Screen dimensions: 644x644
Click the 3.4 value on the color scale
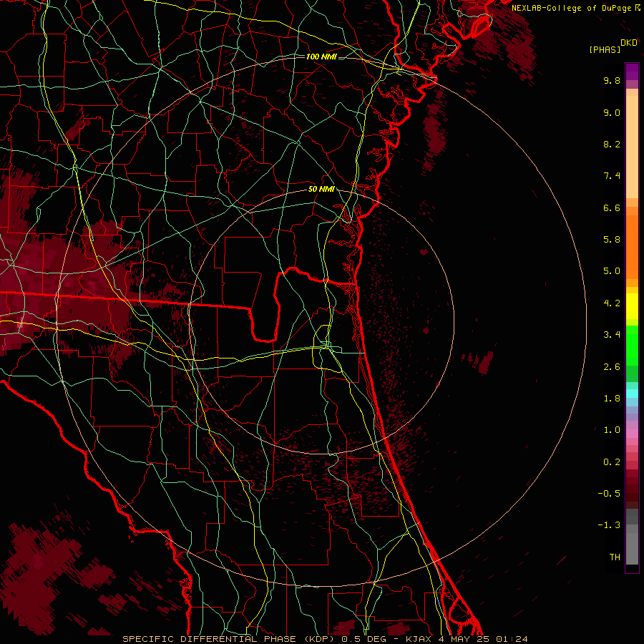[x=612, y=335]
